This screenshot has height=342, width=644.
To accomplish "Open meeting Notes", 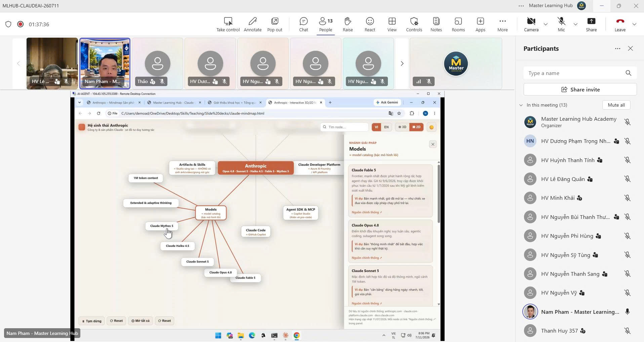I will [436, 25].
